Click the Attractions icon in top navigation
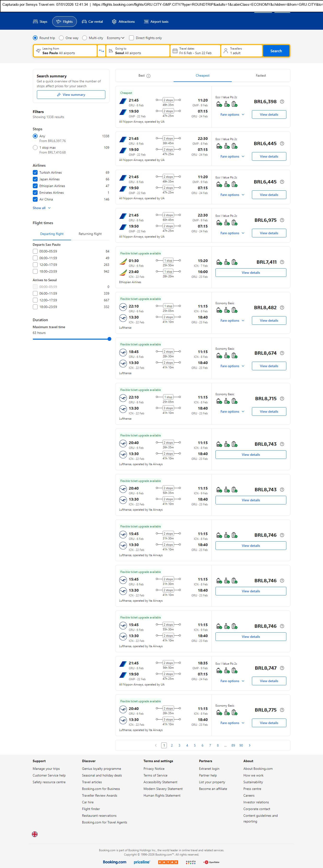Screen dimensions: 323x868 pos(114,22)
